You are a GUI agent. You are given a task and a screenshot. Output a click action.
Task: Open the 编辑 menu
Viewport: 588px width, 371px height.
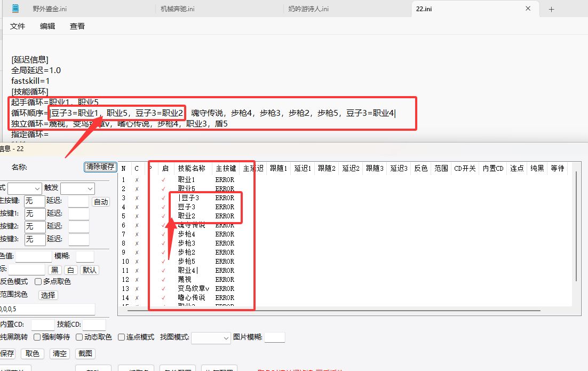tap(47, 26)
